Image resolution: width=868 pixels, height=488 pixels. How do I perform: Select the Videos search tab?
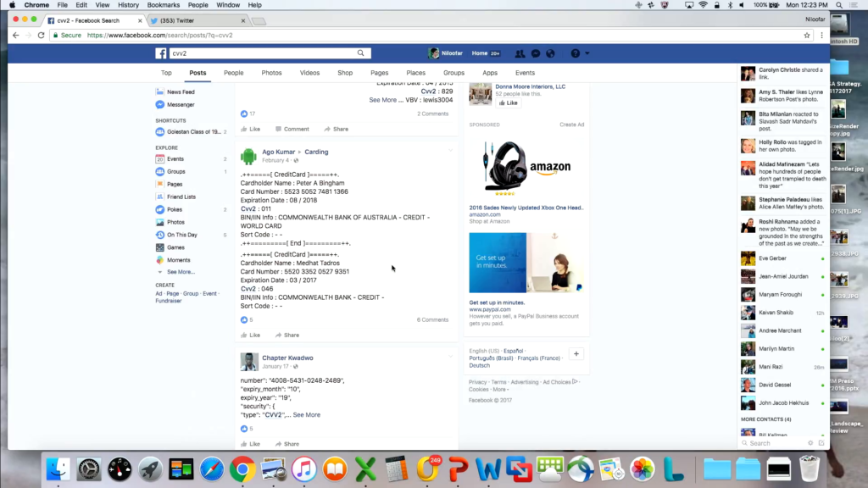pos(309,73)
